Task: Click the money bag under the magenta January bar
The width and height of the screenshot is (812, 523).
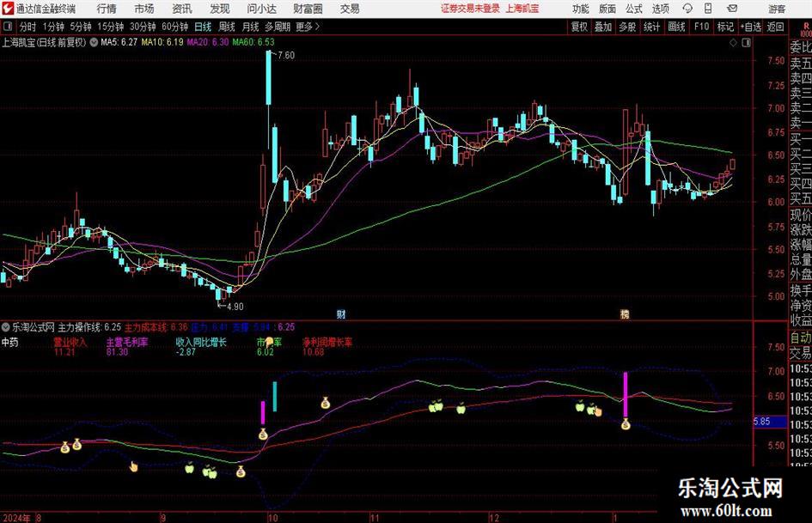Action: (x=626, y=424)
